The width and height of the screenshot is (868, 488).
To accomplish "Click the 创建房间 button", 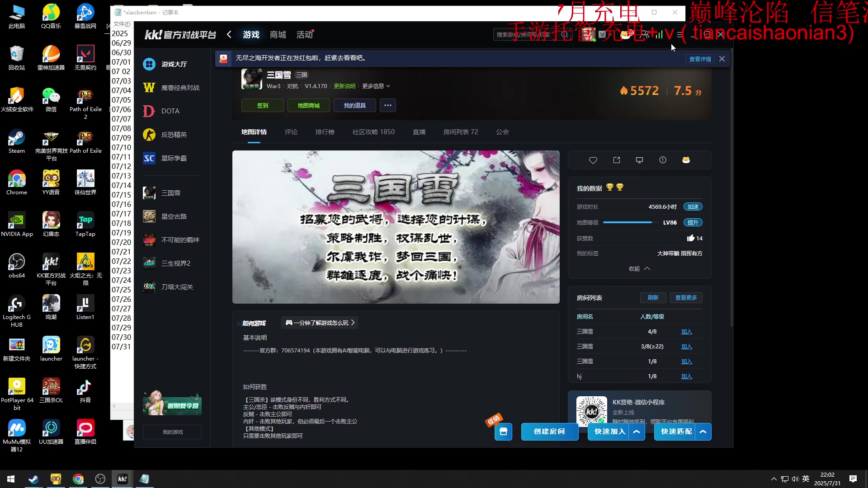I will [550, 432].
